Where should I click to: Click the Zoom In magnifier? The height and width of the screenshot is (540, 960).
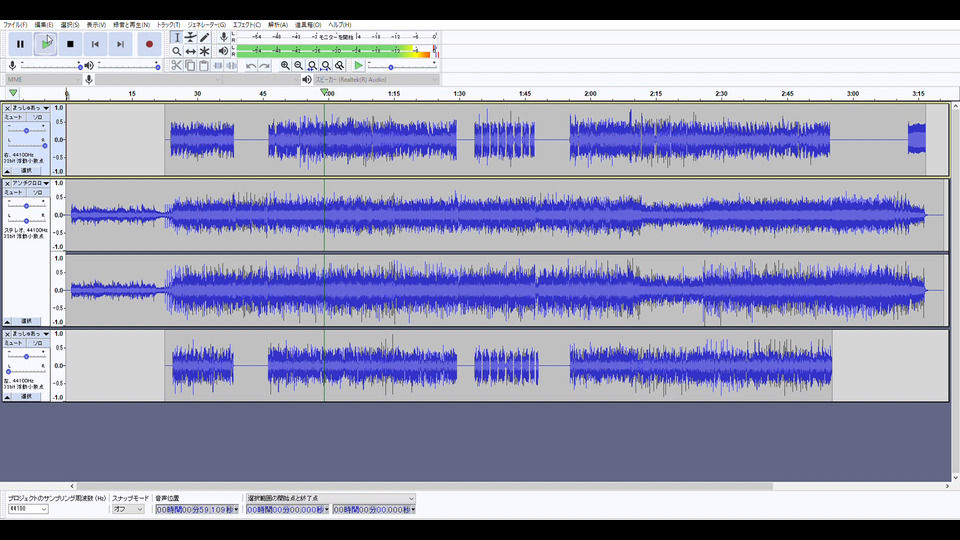coord(285,66)
